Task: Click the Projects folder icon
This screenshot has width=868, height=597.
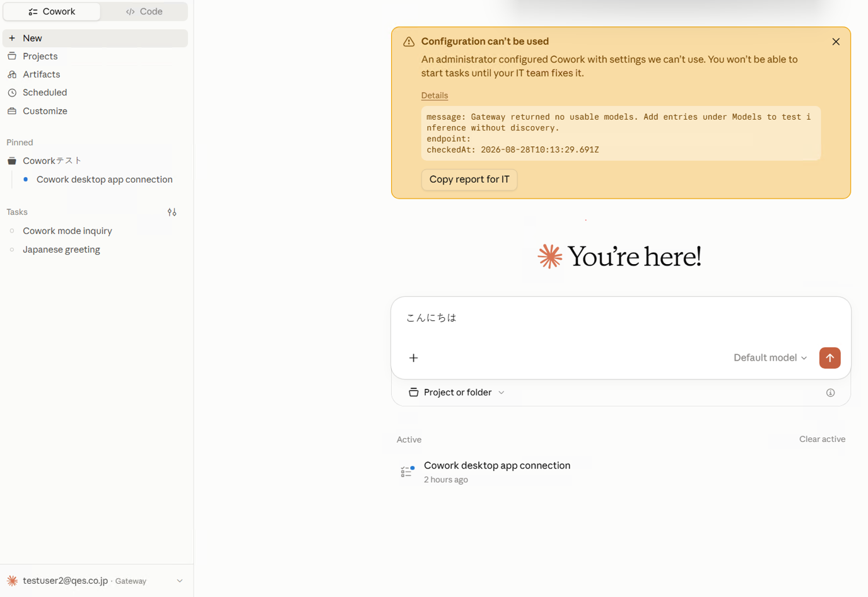Action: (12, 56)
